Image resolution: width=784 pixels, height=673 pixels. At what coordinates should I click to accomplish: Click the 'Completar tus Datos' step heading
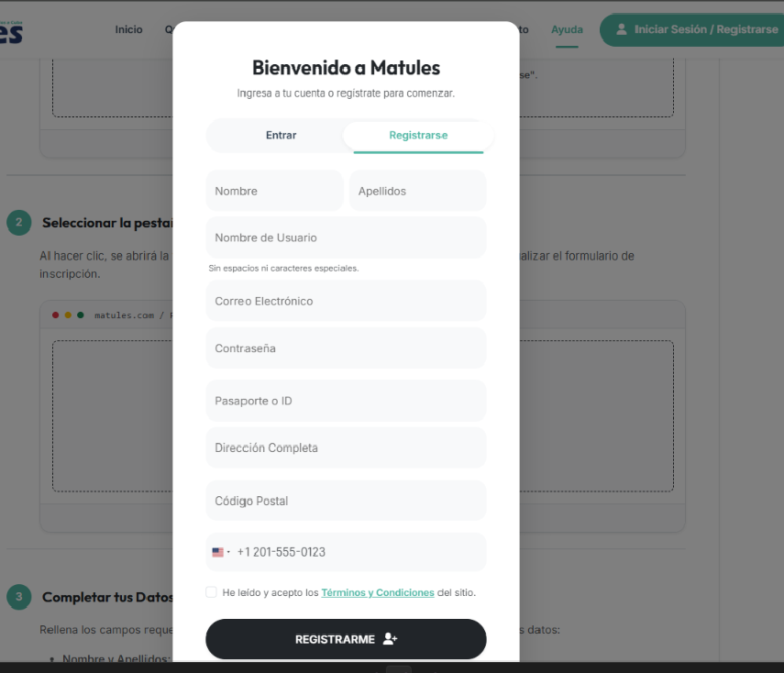pos(107,597)
